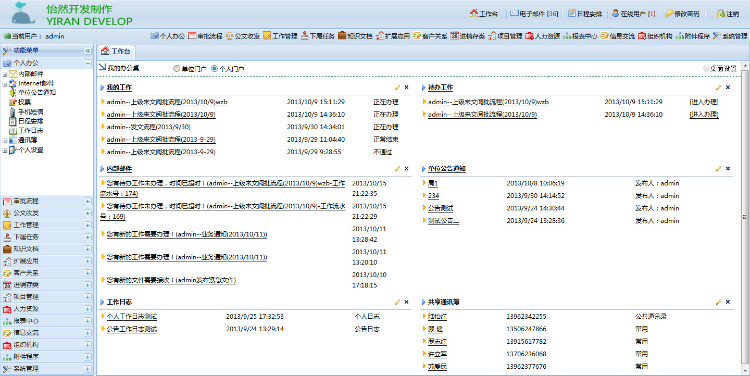Open 电子邮件 inbox in the header
Viewport: 750px width, 376px height.
point(534,14)
